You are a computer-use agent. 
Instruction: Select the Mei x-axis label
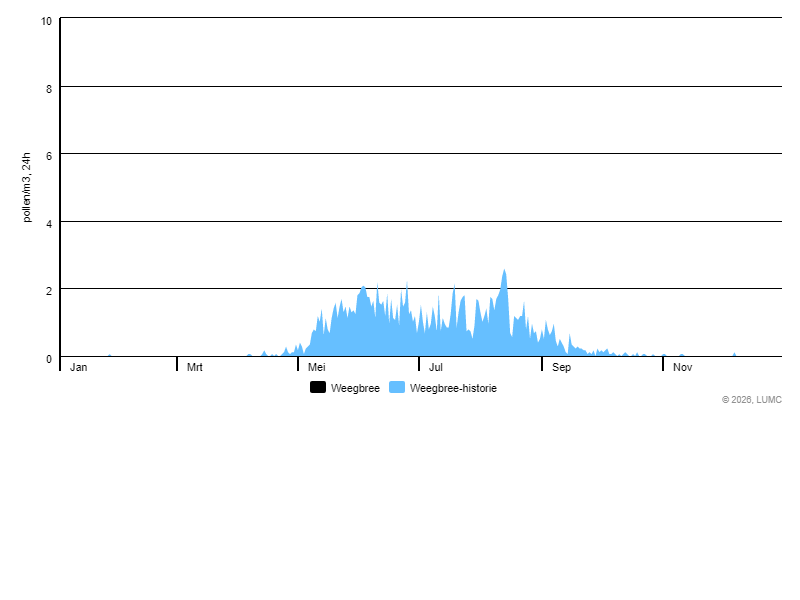coord(317,367)
